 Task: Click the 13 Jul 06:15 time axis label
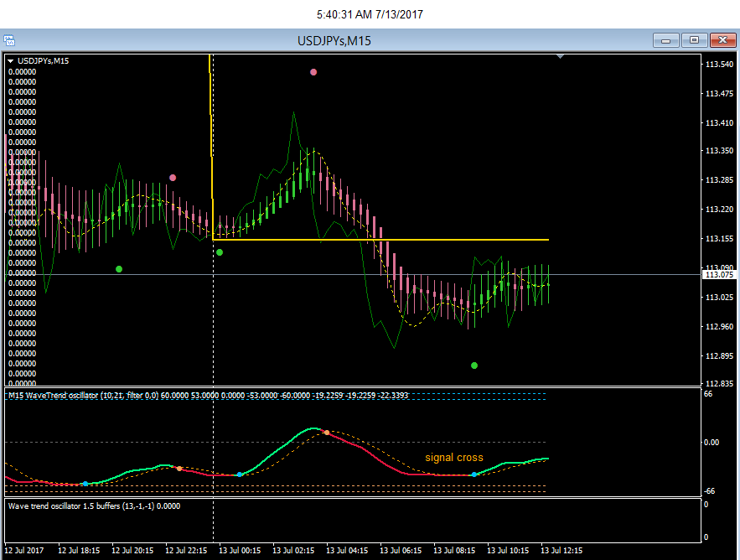coord(401,551)
